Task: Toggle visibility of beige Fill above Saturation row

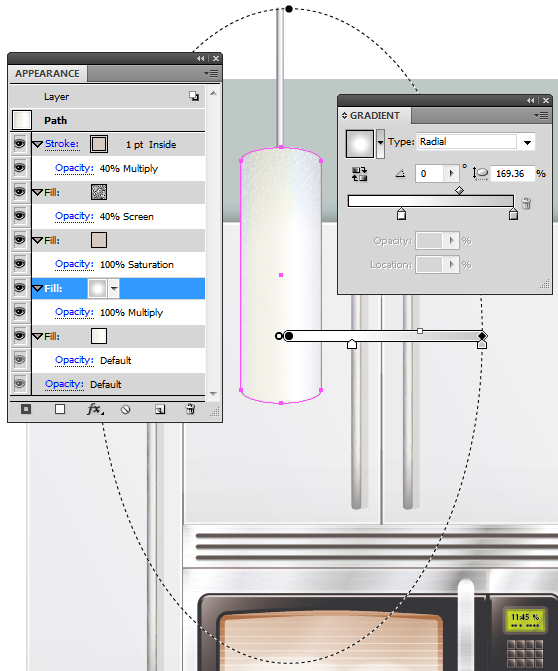Action: 20,240
